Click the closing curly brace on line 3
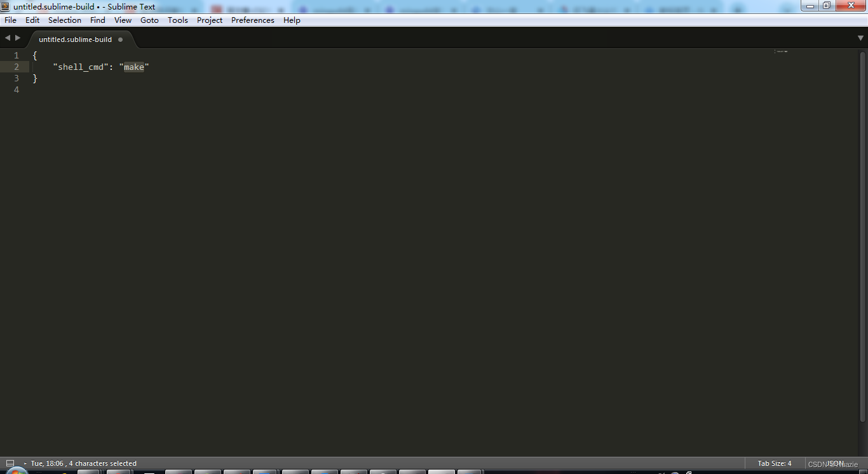 coord(35,78)
